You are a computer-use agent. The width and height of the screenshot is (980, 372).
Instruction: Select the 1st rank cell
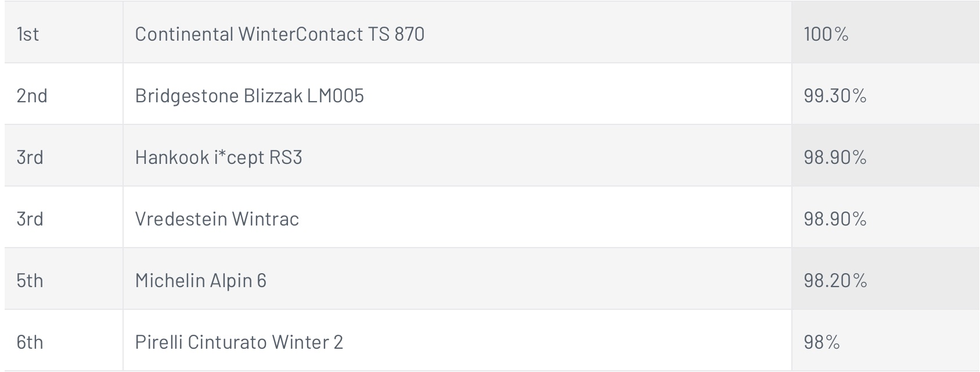pyautogui.click(x=64, y=33)
